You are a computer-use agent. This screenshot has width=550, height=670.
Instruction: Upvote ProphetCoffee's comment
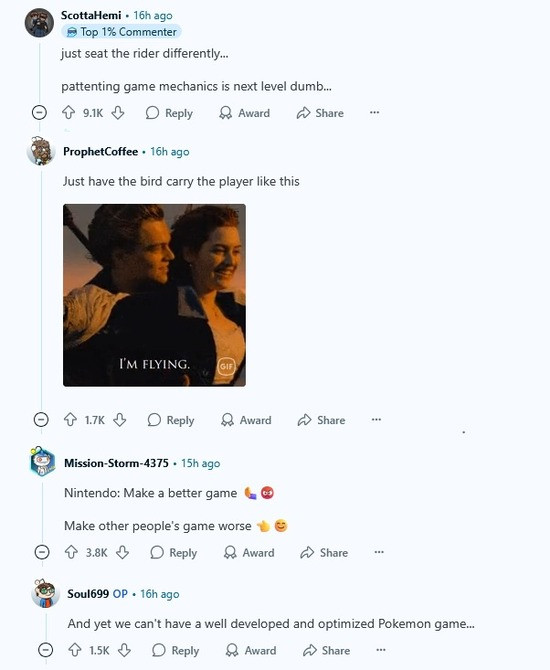[71, 420]
